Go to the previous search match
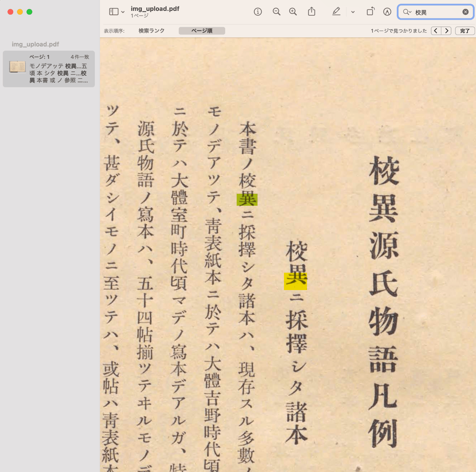 coord(436,31)
